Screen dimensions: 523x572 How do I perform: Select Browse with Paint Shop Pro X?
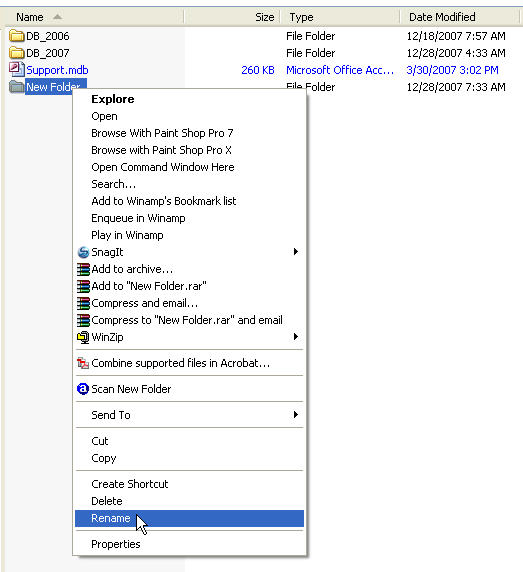point(190,150)
